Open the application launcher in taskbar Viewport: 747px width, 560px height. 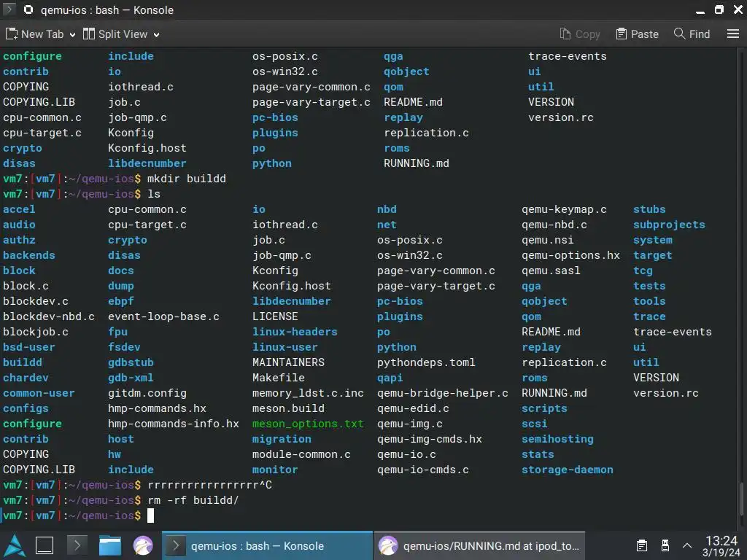coord(15,545)
